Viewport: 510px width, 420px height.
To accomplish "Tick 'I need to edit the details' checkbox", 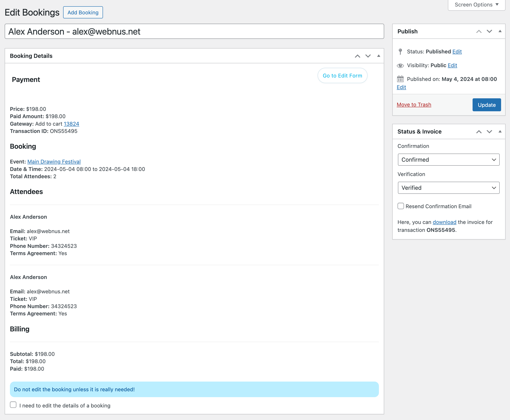I will click(x=13, y=405).
